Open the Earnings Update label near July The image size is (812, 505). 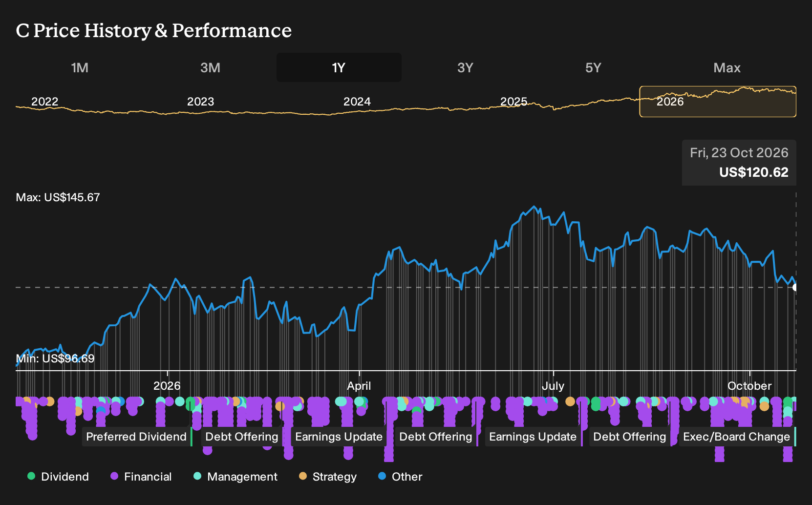click(x=533, y=437)
